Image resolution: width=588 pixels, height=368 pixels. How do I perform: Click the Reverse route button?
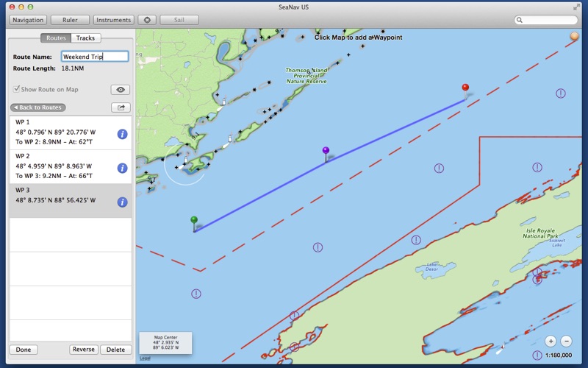pyautogui.click(x=83, y=350)
